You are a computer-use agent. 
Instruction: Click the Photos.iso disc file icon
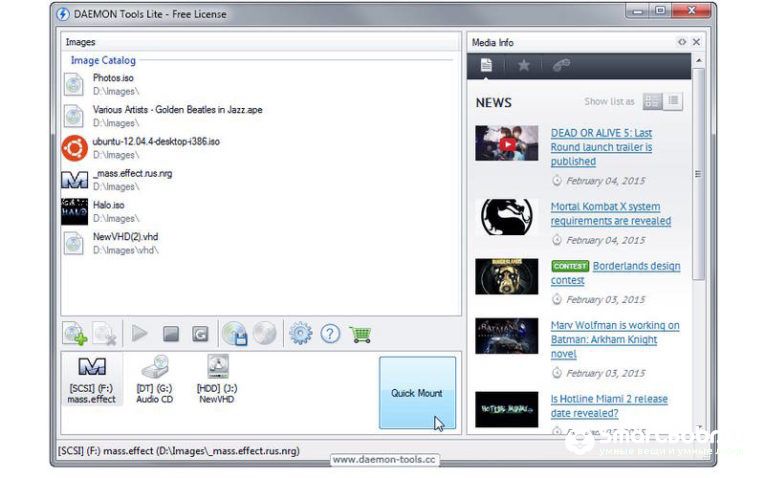[x=74, y=84]
